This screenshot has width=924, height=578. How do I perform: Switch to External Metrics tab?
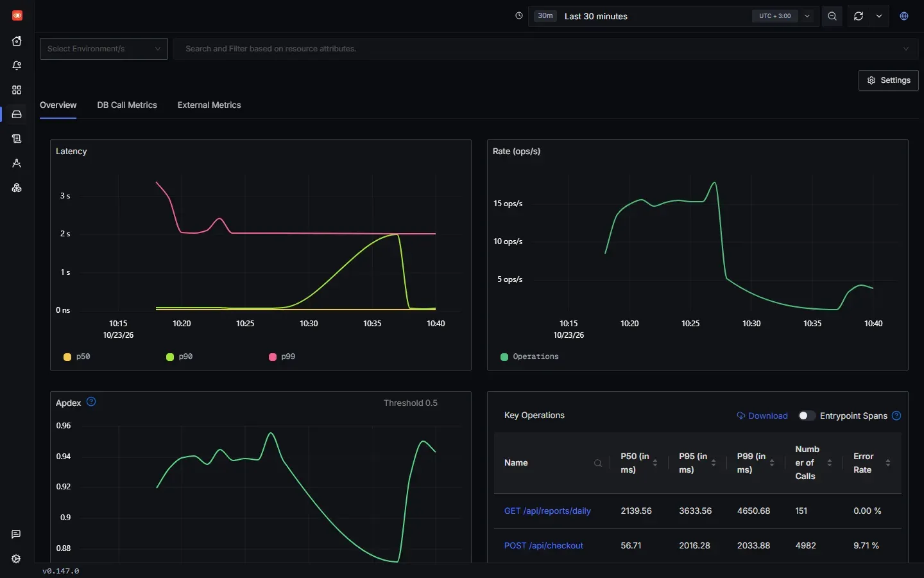coord(209,105)
